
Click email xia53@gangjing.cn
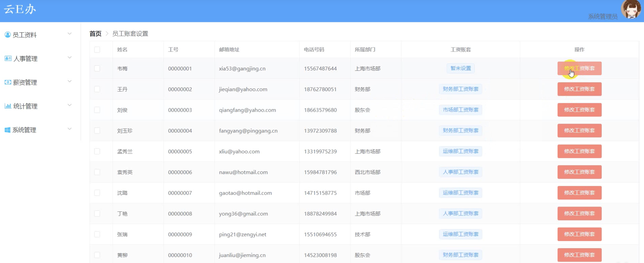click(242, 69)
